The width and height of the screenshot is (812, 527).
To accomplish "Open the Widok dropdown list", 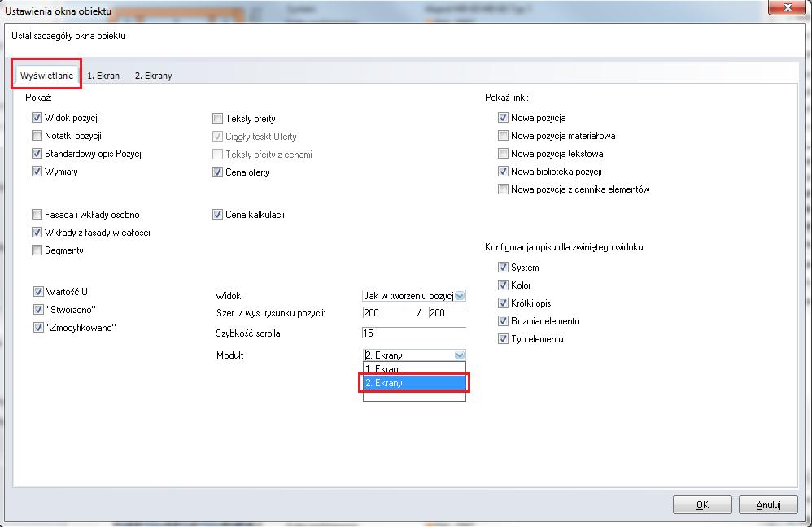I will 460,295.
